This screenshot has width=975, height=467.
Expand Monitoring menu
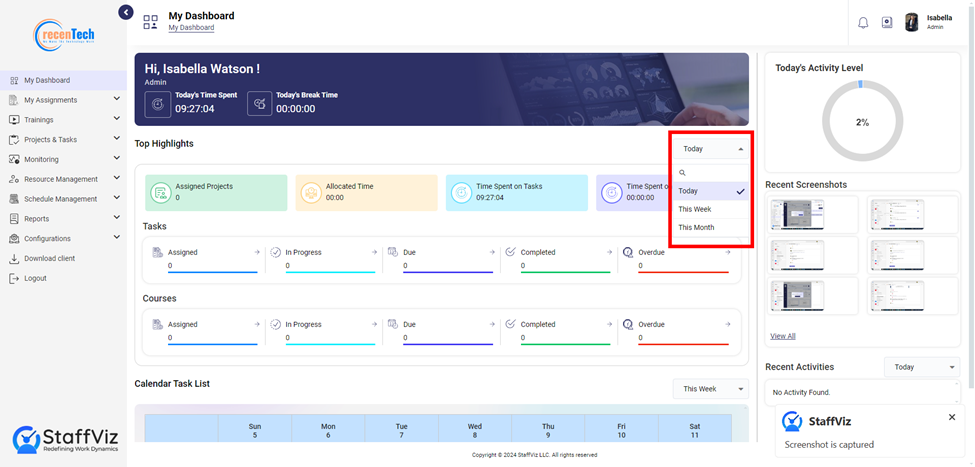pos(117,159)
